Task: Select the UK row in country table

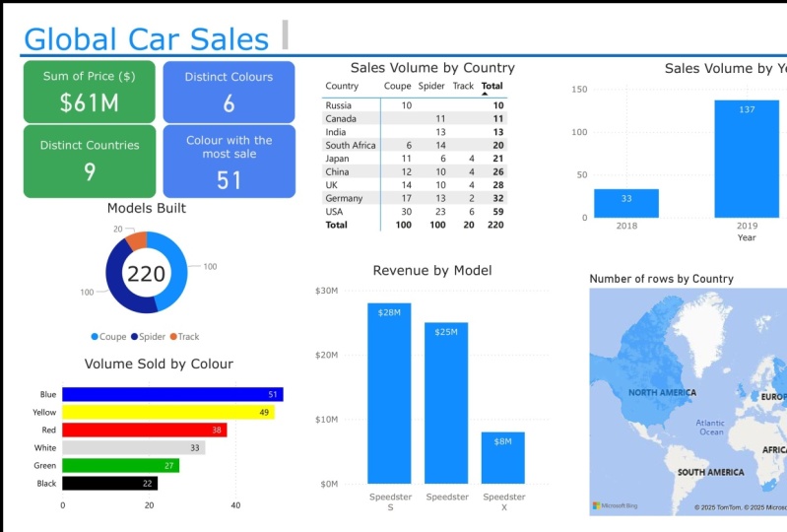Action: pyautogui.click(x=415, y=184)
